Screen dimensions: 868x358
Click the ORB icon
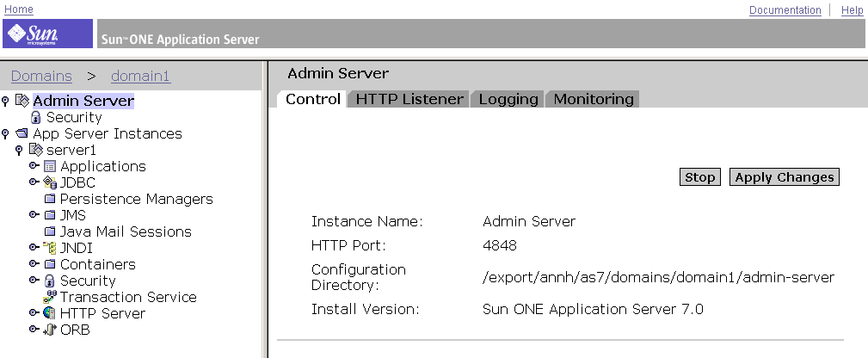tap(50, 330)
